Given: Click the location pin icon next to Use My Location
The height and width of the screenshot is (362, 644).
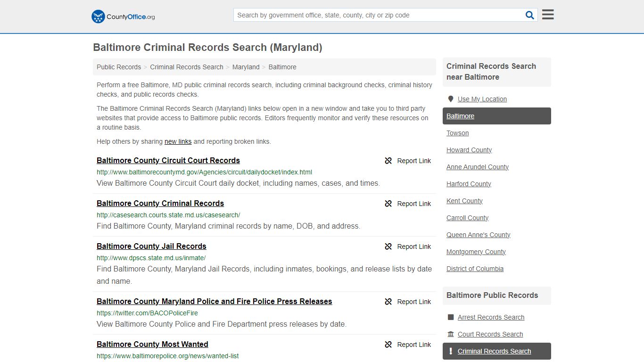Looking at the screenshot, I should (x=450, y=99).
